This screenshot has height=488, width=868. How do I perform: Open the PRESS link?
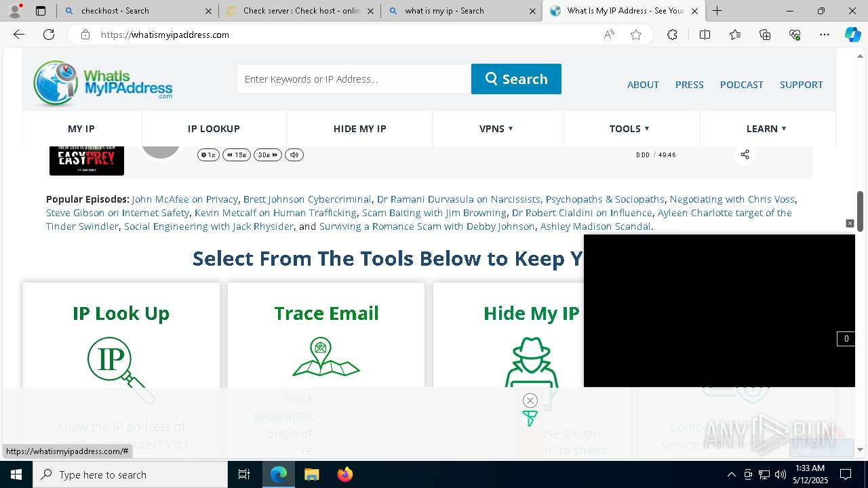point(689,85)
